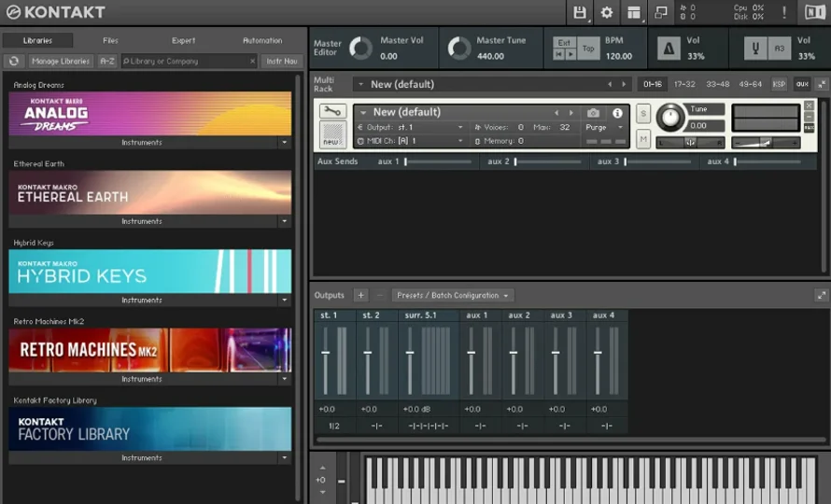Solo the instrument with S button
Viewport: 831px width, 504px height.
click(x=643, y=114)
